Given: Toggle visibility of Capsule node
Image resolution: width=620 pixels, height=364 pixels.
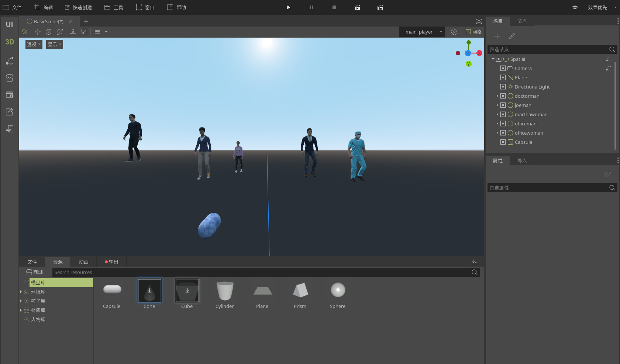Looking at the screenshot, I should tap(503, 142).
